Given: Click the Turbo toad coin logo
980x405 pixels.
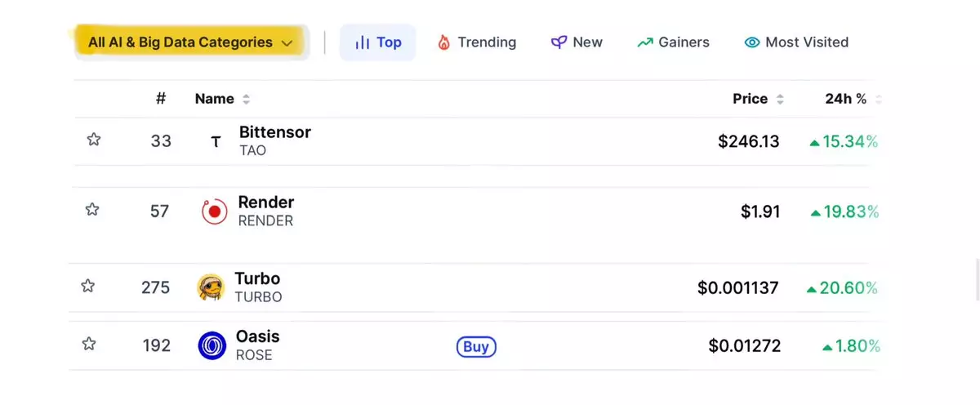Looking at the screenshot, I should (211, 287).
